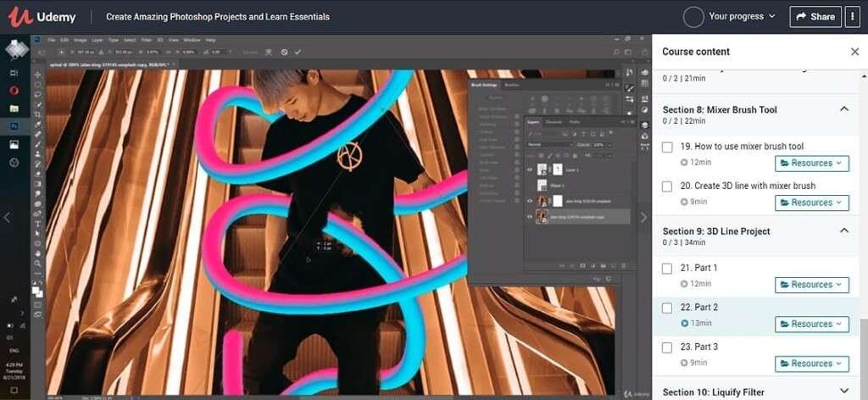
Task: Expand Section 10 Liquify Filter
Action: pos(843,391)
